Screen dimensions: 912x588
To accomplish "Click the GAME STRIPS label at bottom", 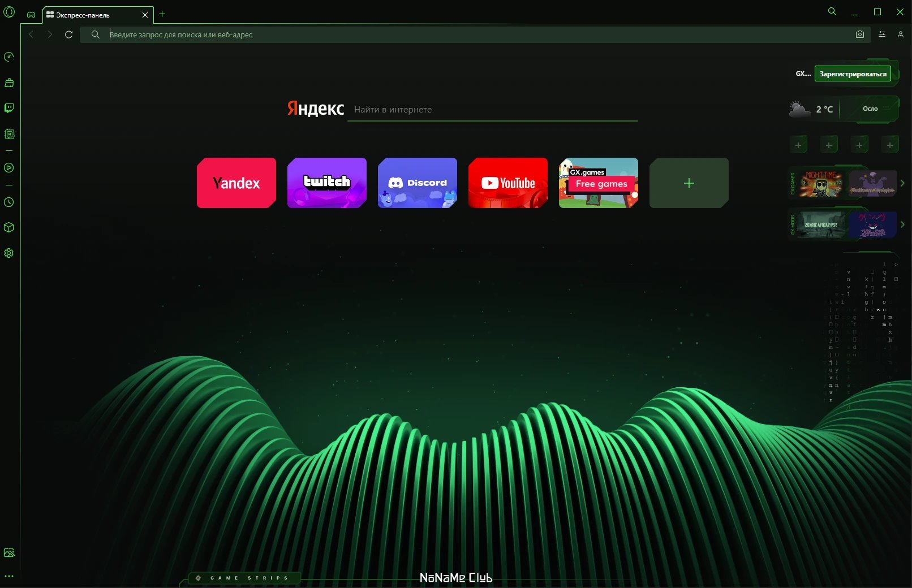I will pos(249,578).
